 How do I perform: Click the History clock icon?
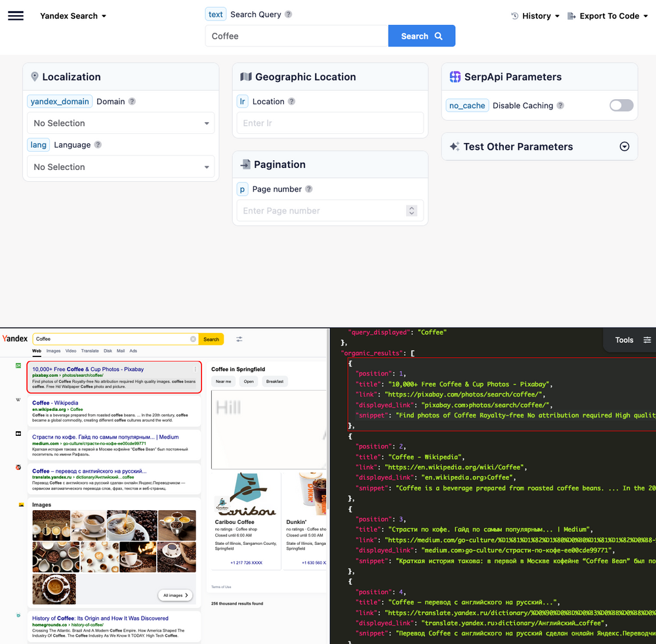point(514,15)
